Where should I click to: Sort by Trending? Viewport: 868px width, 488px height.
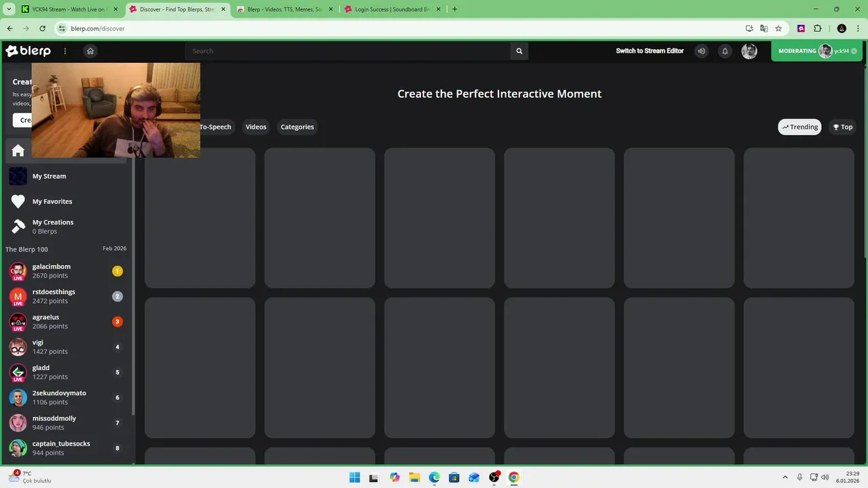(800, 127)
